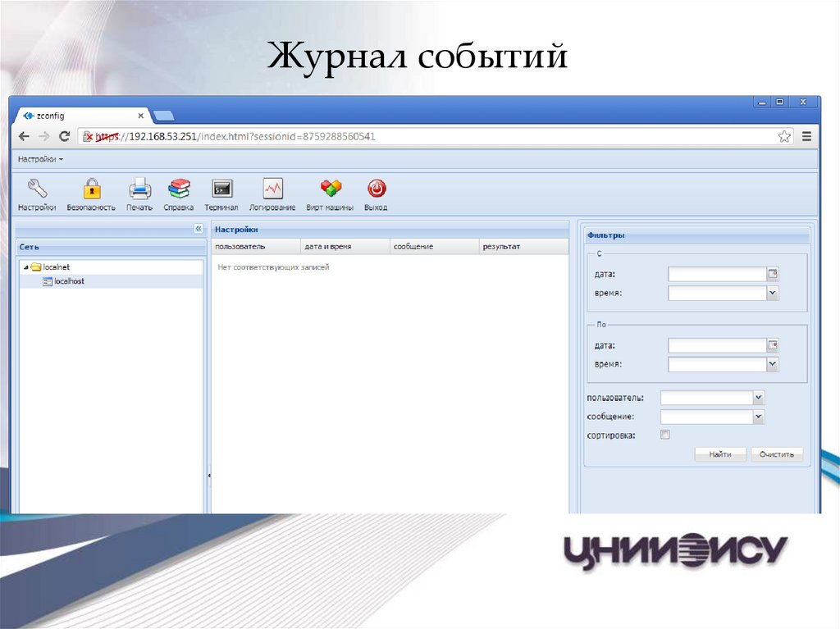Click the Найти button
This screenshot has height=629, width=840.
(720, 454)
